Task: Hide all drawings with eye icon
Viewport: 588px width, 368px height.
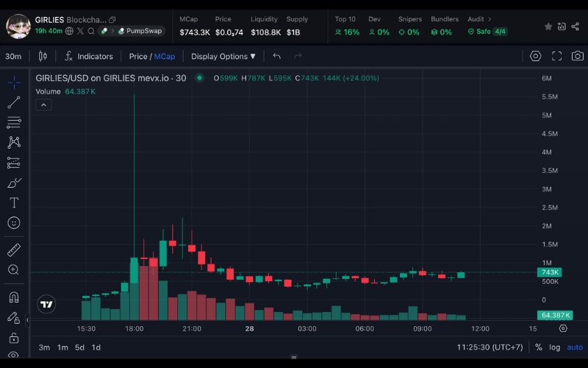Action: pyautogui.click(x=13, y=355)
